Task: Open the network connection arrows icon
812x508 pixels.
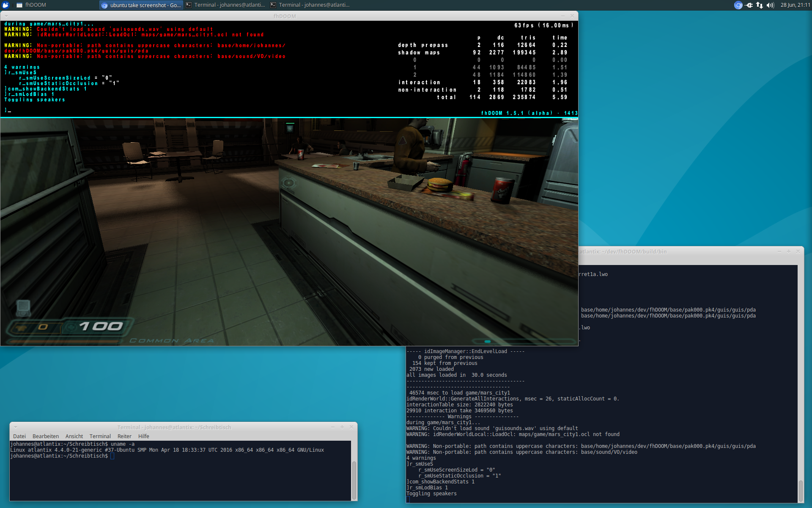Action: coord(760,5)
